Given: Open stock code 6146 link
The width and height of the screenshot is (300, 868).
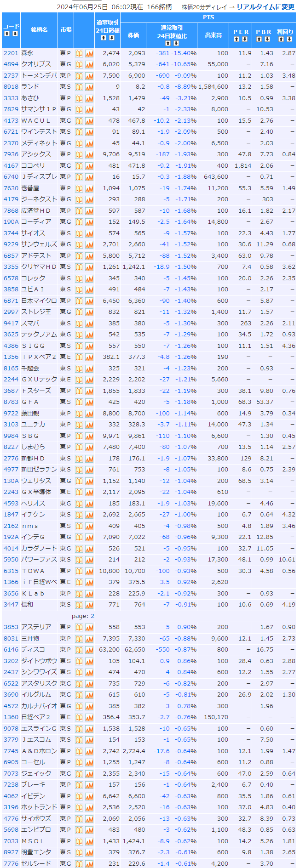Looking at the screenshot, I should coord(11,650).
